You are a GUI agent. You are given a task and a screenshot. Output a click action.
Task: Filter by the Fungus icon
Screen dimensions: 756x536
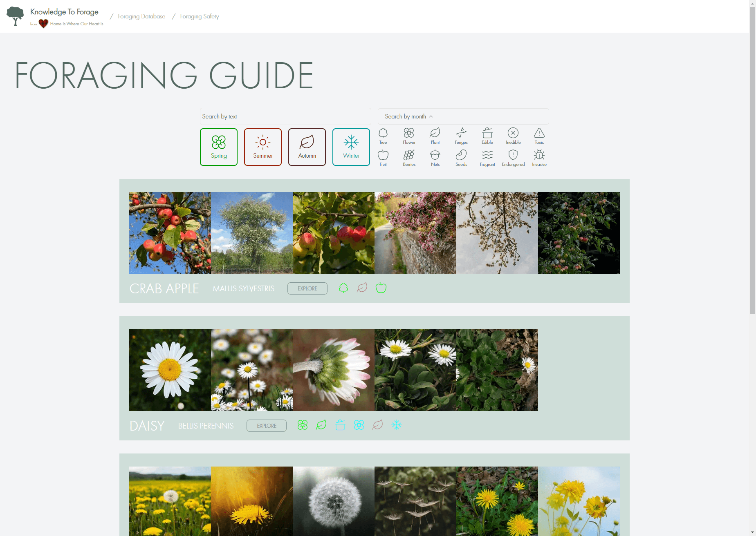461,136
